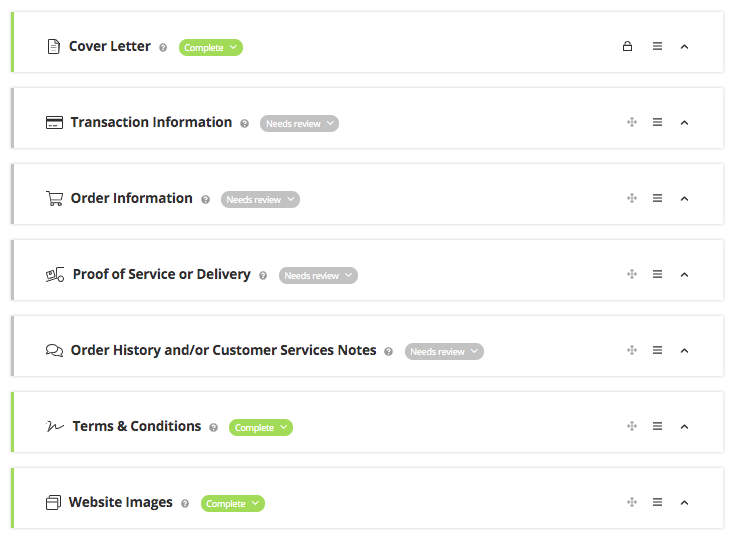Open Order Information Needs review status dropdown
Viewport: 738px width, 539px height.
click(x=260, y=200)
